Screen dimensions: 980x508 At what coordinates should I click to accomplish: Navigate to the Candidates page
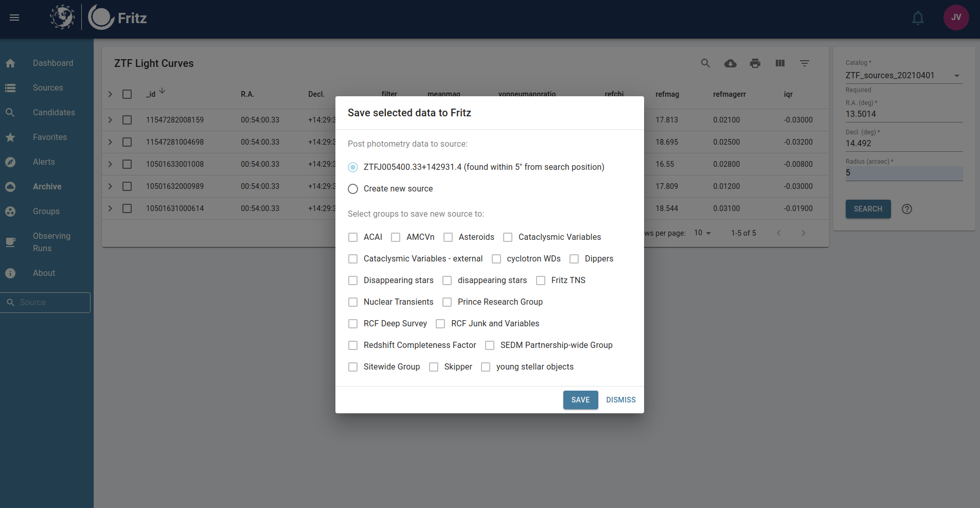[x=54, y=112]
